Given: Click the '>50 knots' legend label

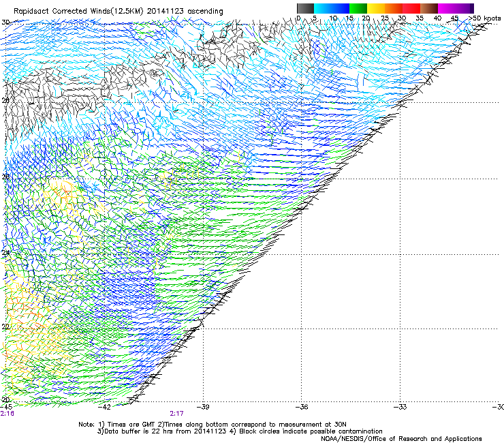Looking at the screenshot, I should coord(484,18).
